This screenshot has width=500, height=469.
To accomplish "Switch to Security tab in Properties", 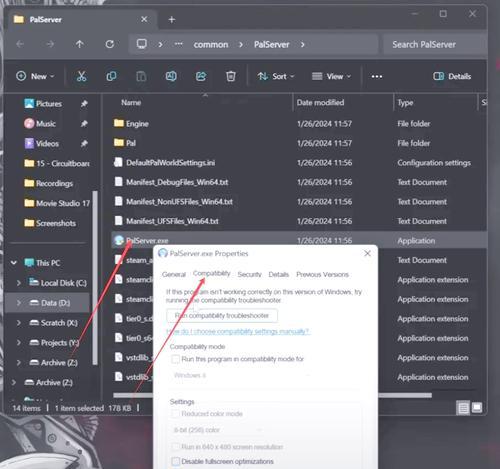I will tap(250, 275).
